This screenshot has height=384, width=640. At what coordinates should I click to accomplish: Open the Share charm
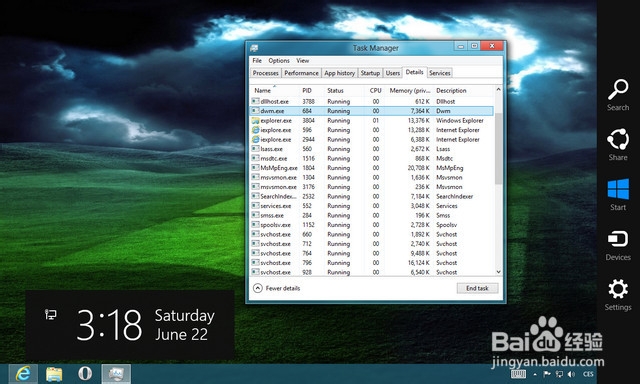click(x=618, y=144)
